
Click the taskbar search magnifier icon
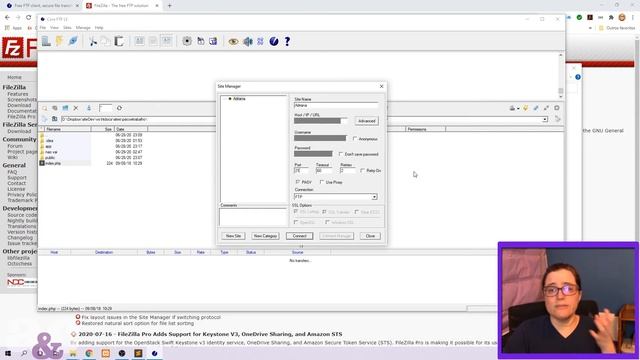(x=24, y=353)
